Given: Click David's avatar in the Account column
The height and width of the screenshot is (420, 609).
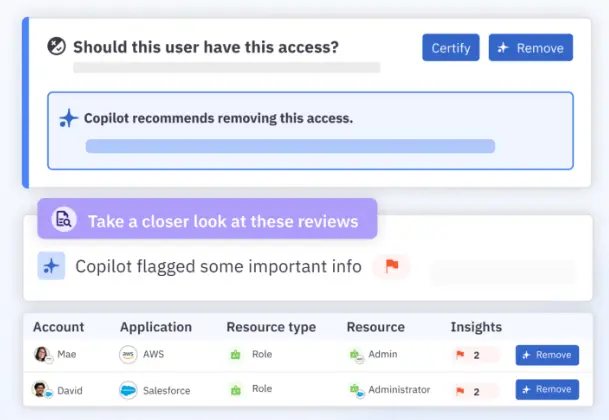Looking at the screenshot, I should pos(42,389).
